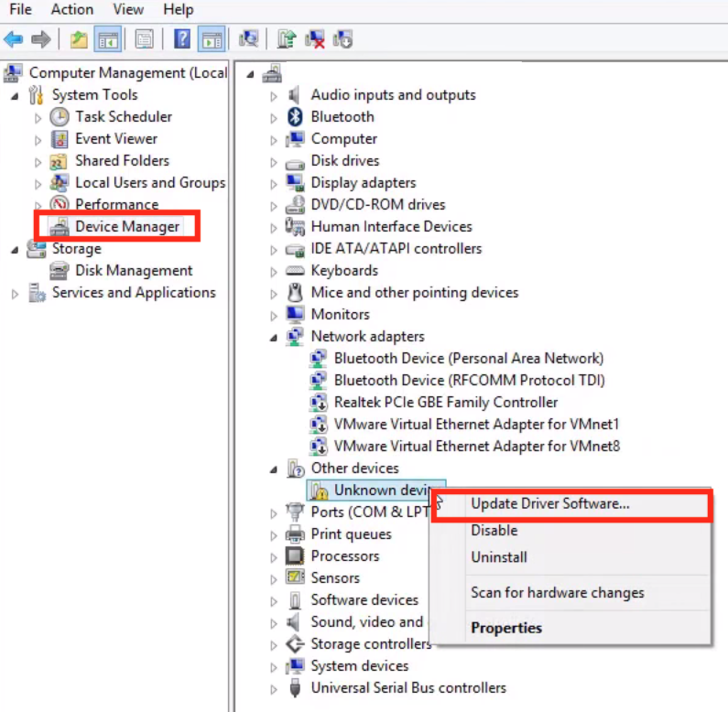Expand the Task Scheduler node
728x712 pixels.
pos(38,118)
